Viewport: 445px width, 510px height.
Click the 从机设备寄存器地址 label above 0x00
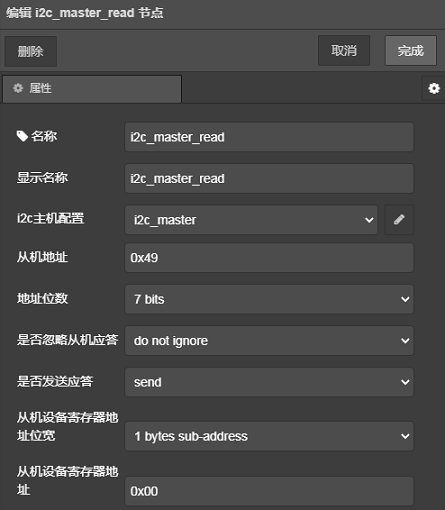click(67, 481)
